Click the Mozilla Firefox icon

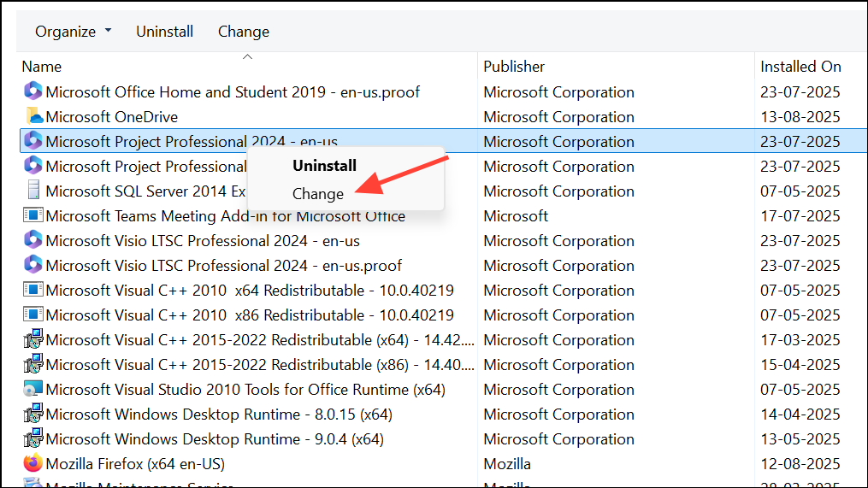[33, 464]
